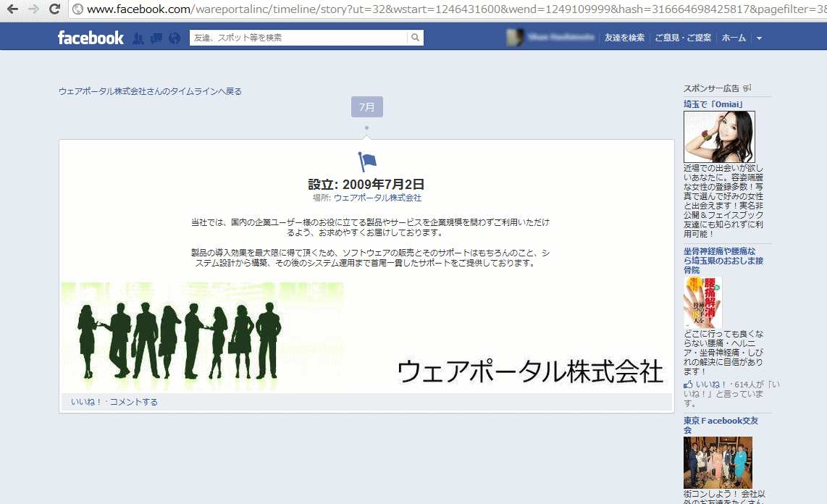Click the search magnifier button
Image resolution: width=827 pixels, height=504 pixels.
[x=416, y=38]
